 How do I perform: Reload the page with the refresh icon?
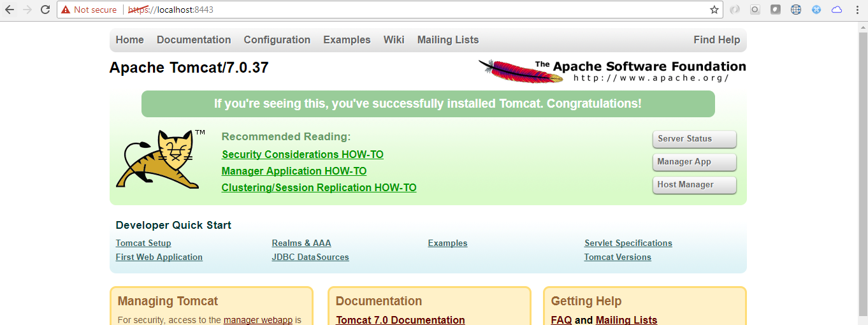pos(45,10)
